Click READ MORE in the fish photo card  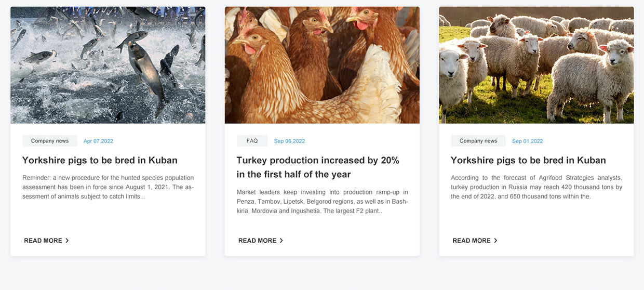(43, 241)
